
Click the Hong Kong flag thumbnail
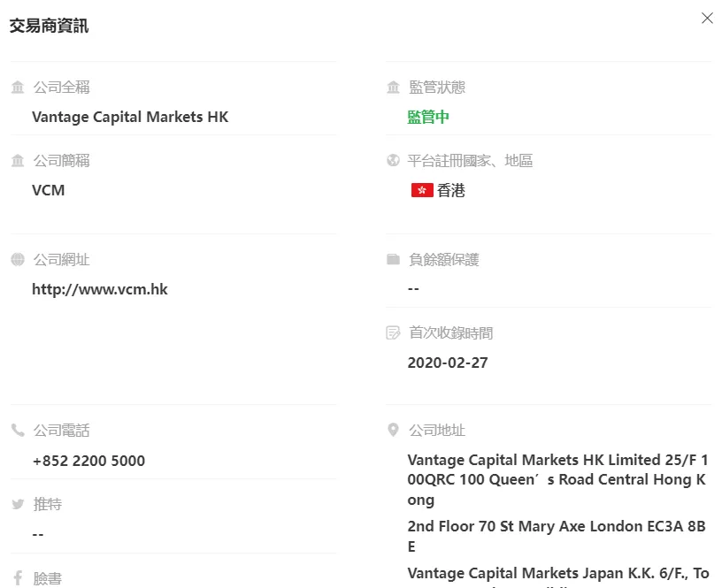(x=422, y=190)
